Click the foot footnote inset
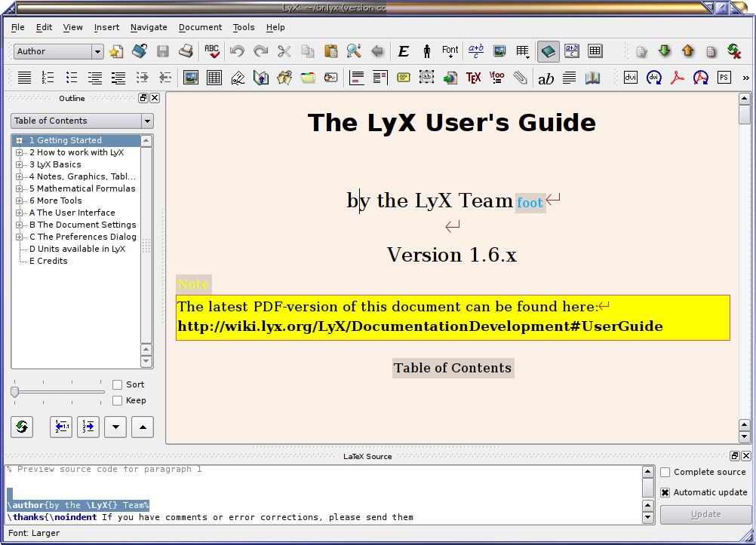756x545 pixels. click(530, 203)
